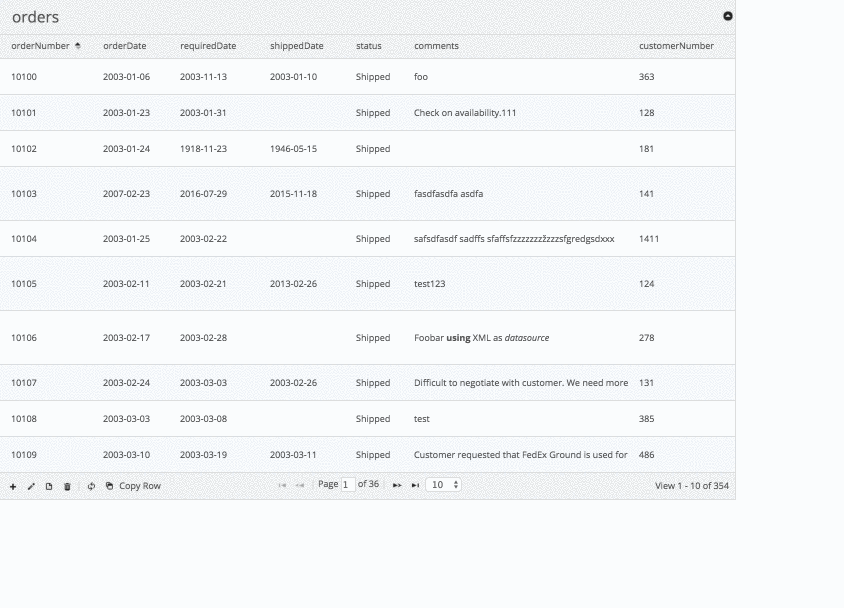The width and height of the screenshot is (844, 608).
Task: Sort by orderNumber column header
Action: click(x=40, y=46)
